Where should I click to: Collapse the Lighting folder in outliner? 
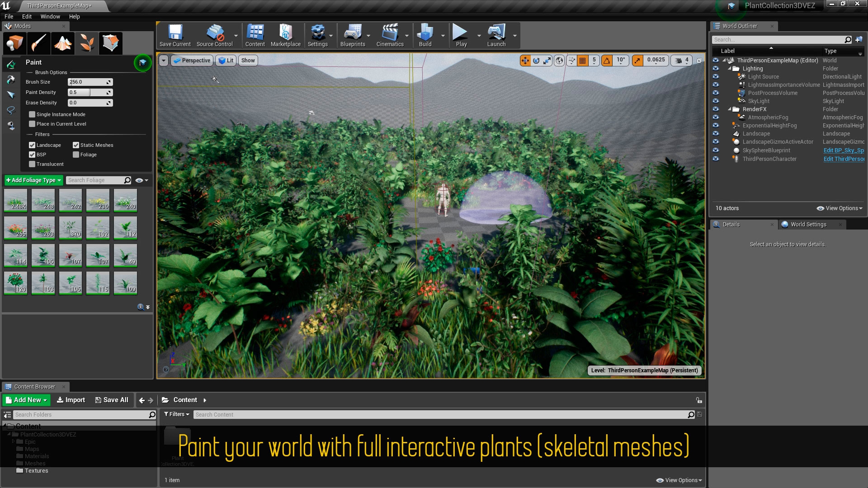[x=729, y=69]
